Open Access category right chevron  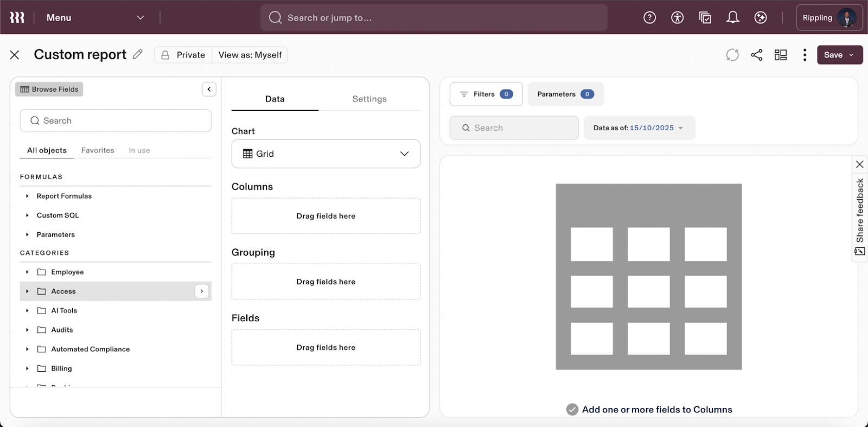pos(202,291)
